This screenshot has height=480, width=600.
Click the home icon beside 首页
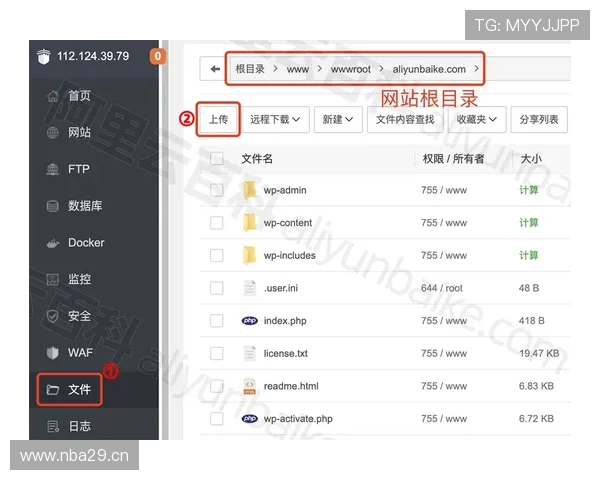(53, 96)
